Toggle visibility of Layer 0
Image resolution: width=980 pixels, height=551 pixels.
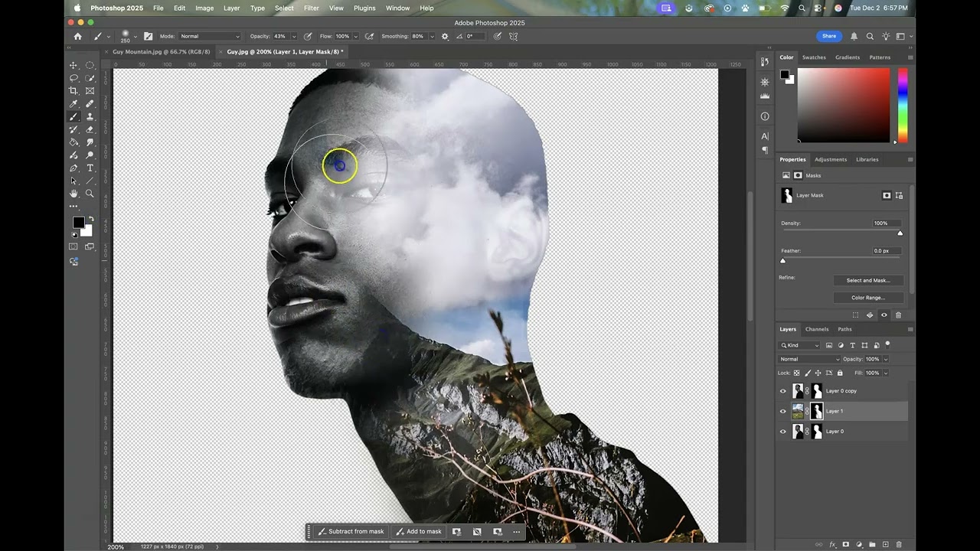(x=782, y=432)
